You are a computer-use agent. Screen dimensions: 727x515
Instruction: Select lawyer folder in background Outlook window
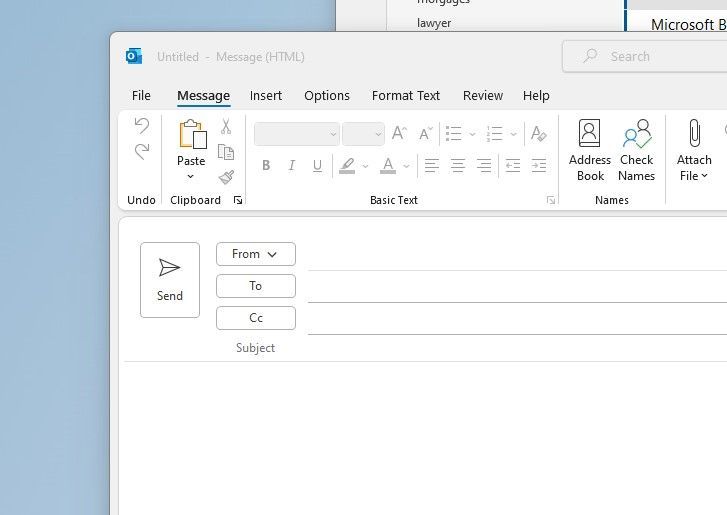coord(434,23)
